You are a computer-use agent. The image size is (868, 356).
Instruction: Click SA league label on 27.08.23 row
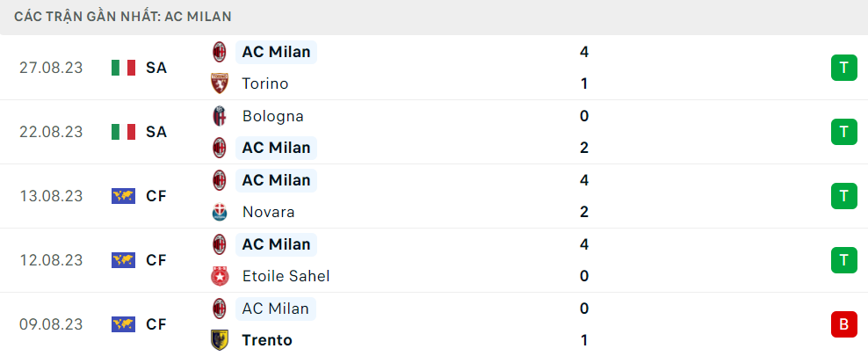(x=156, y=68)
